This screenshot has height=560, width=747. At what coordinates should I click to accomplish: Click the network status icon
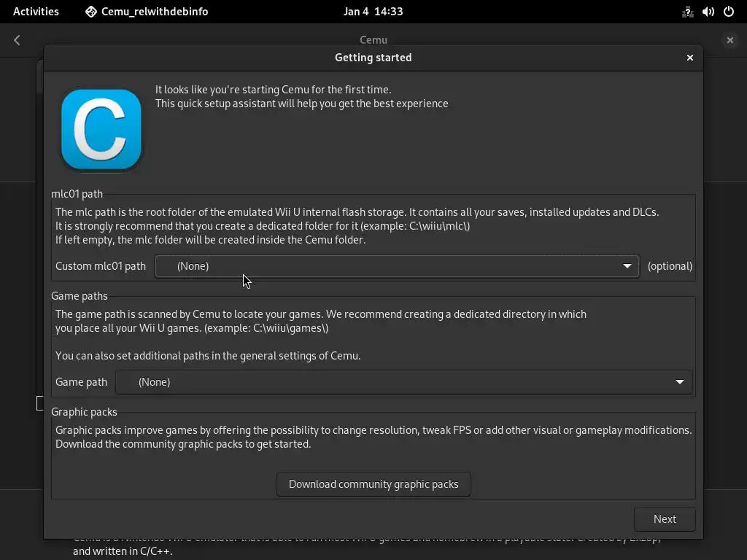(x=687, y=12)
